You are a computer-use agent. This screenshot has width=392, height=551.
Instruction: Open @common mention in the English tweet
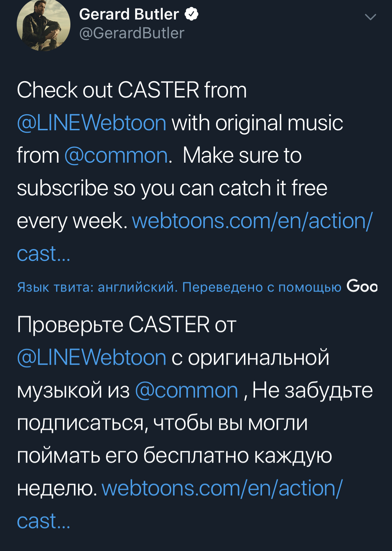tap(116, 155)
